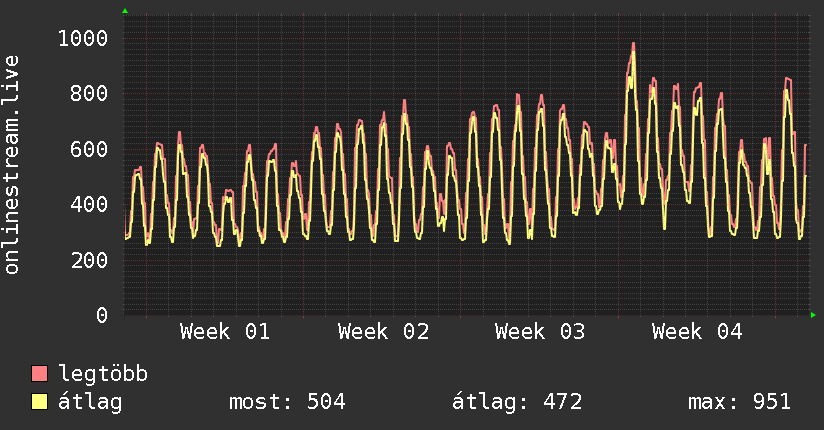Click the 'max: 951' statistic
The height and width of the screenshot is (430, 824).
click(x=739, y=402)
